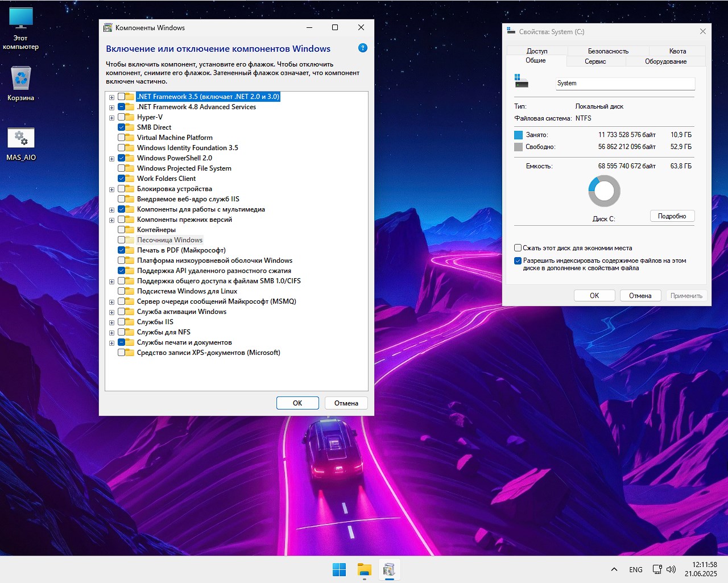Expand the Hyper-V component

pos(111,117)
